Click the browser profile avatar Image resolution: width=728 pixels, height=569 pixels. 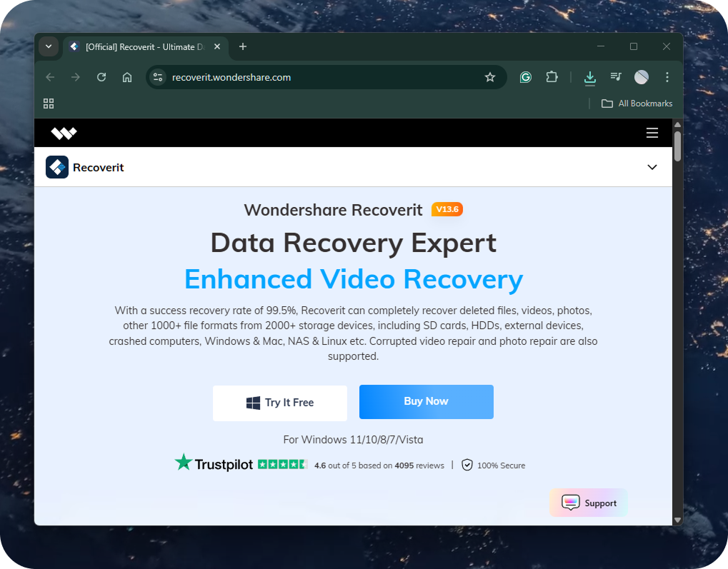tap(641, 77)
